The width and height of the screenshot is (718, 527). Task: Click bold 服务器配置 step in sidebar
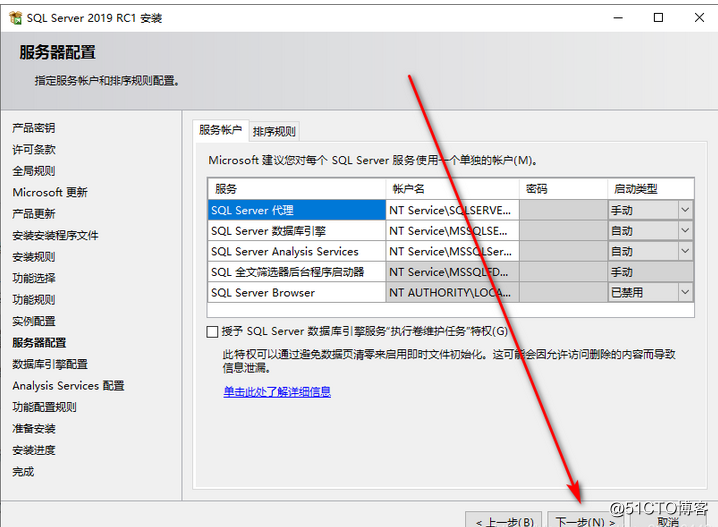click(39, 342)
